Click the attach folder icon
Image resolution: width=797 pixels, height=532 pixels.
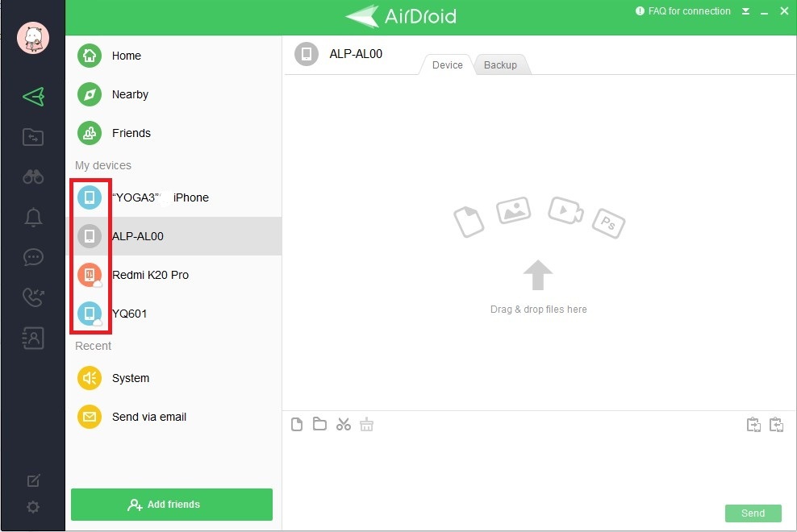coord(319,424)
